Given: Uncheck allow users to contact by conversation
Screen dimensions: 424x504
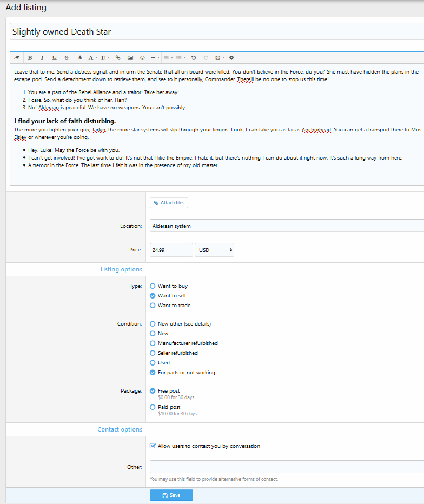Looking at the screenshot, I should pos(153,446).
